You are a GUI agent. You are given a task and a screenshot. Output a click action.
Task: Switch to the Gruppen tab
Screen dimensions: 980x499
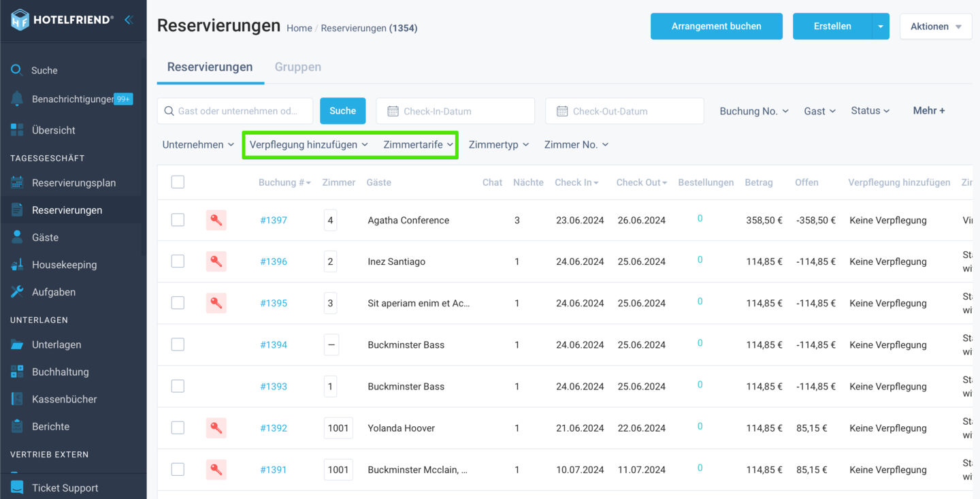coord(298,67)
